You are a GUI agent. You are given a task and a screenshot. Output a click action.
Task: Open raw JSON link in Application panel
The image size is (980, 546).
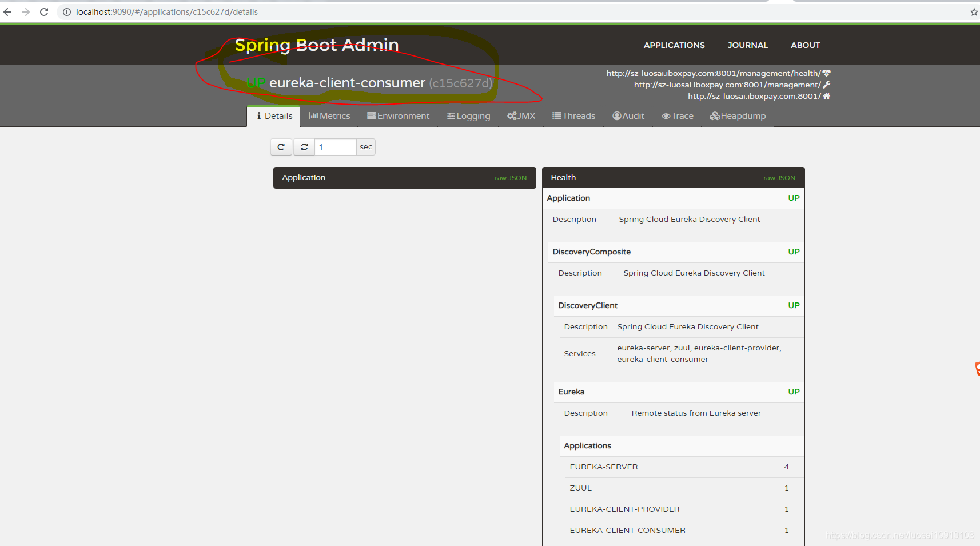click(511, 178)
